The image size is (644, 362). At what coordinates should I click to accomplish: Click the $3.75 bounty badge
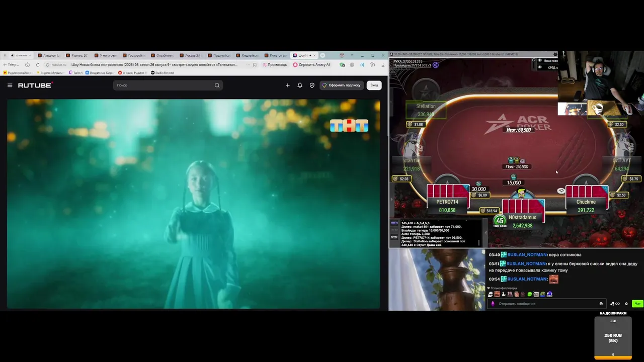click(x=630, y=179)
